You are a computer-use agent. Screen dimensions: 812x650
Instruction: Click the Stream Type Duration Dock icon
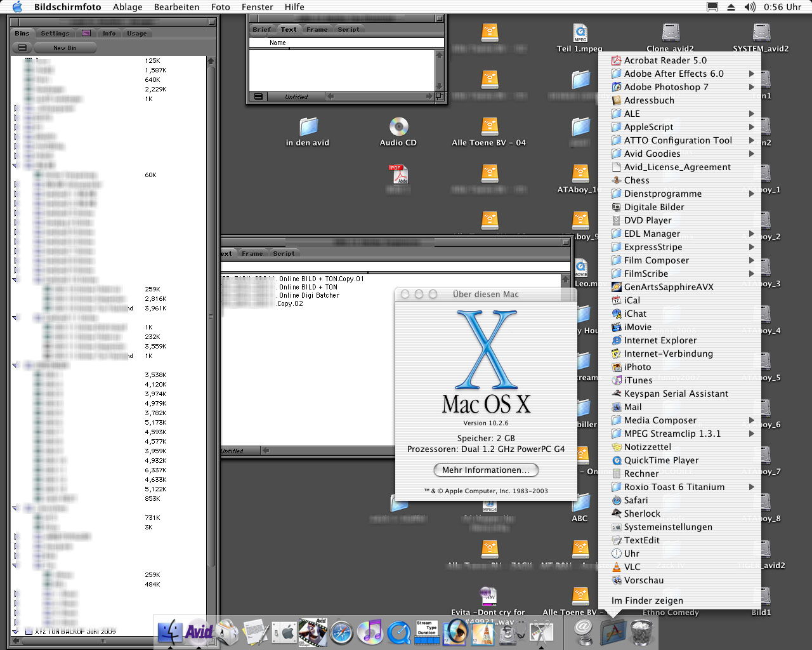coord(427,632)
